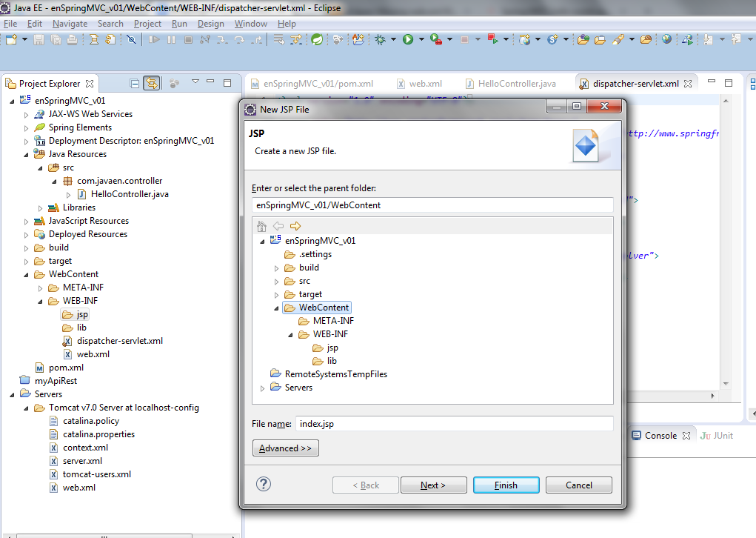756x538 pixels.
Task: Click the green Run toolbar icon
Action: coord(408,39)
